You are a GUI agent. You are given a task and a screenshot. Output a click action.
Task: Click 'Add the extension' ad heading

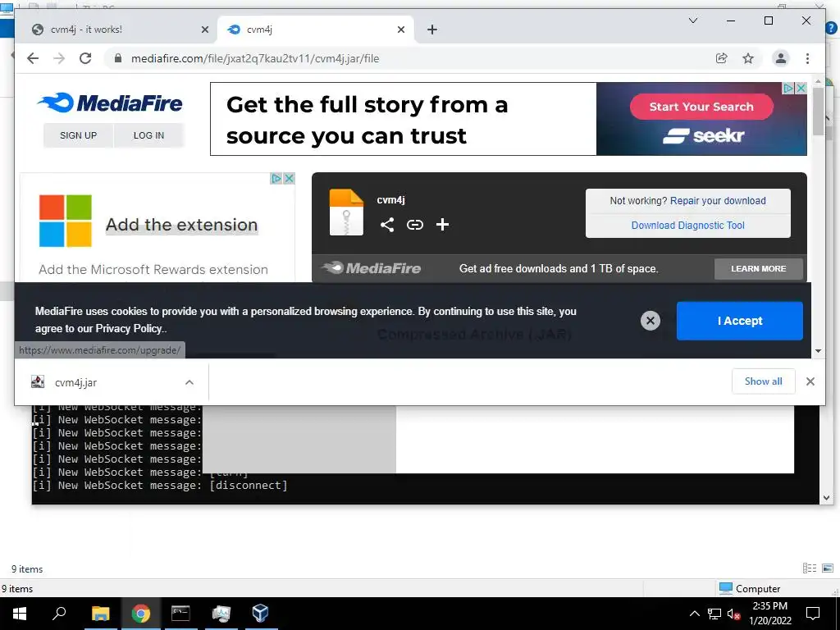pos(181,225)
